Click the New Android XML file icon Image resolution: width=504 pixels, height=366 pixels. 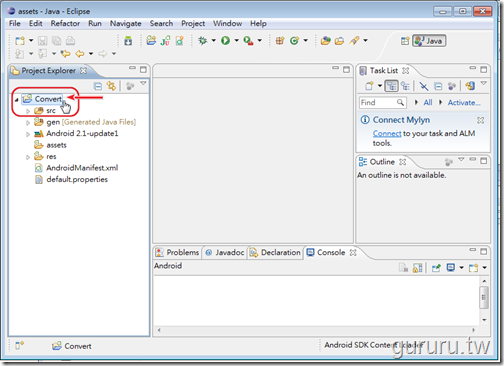pyautogui.click(x=180, y=40)
